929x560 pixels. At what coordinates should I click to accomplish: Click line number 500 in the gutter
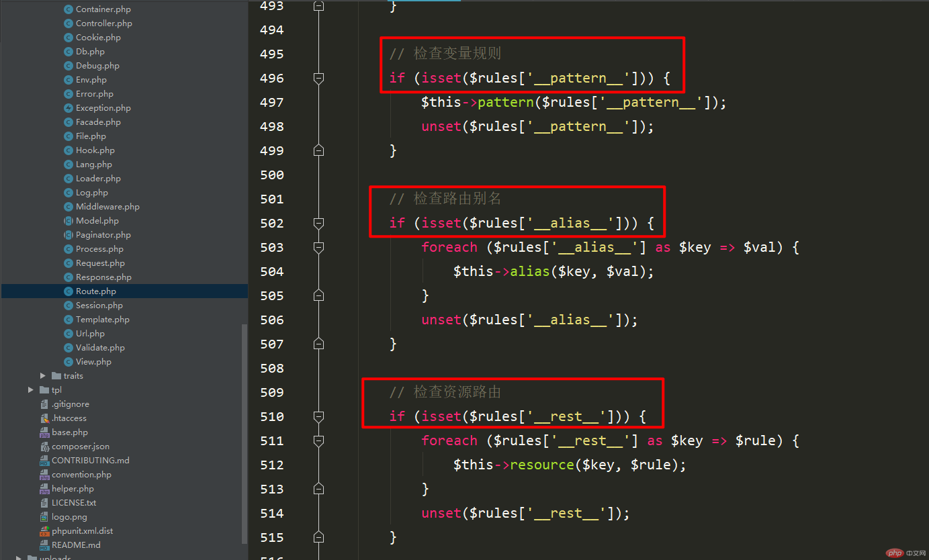[271, 175]
